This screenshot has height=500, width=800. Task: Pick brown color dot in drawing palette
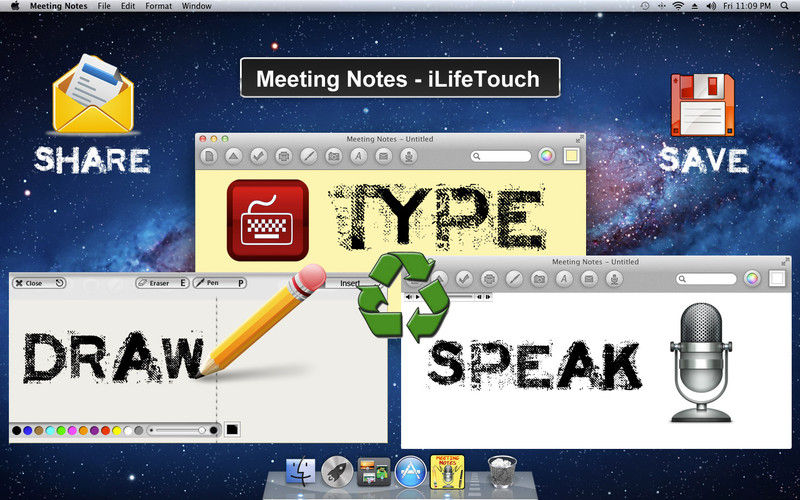pyautogui.click(x=39, y=431)
